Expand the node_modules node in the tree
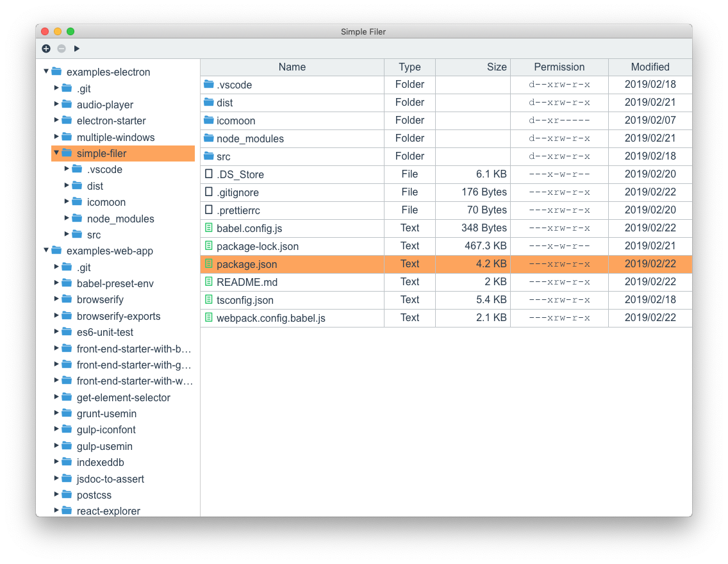This screenshot has width=728, height=564. [67, 217]
